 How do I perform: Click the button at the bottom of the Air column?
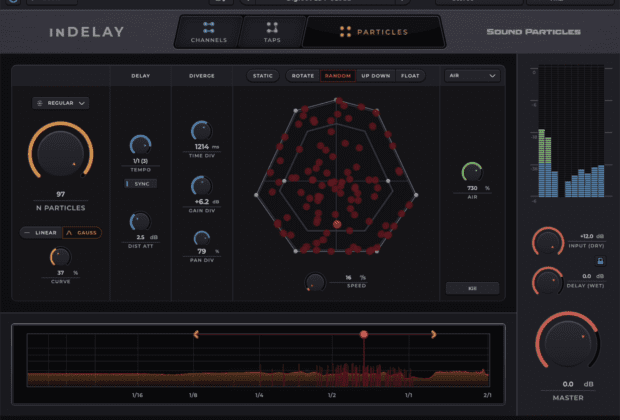(x=472, y=288)
